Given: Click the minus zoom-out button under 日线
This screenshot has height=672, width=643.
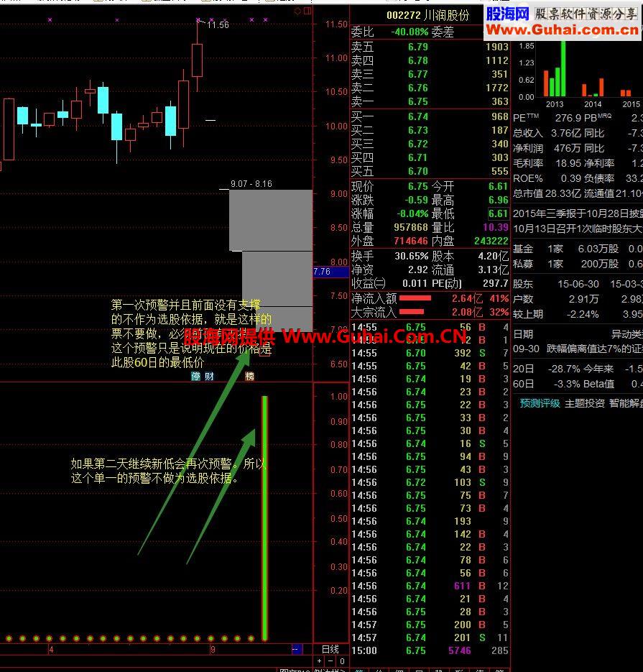Looking at the screenshot, I should [x=330, y=661].
